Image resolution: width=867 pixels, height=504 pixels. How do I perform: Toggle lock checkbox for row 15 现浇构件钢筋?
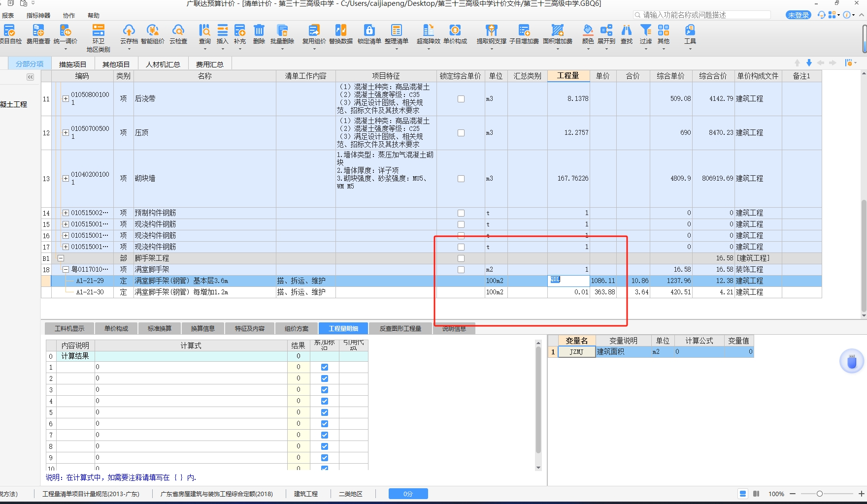[x=461, y=224]
